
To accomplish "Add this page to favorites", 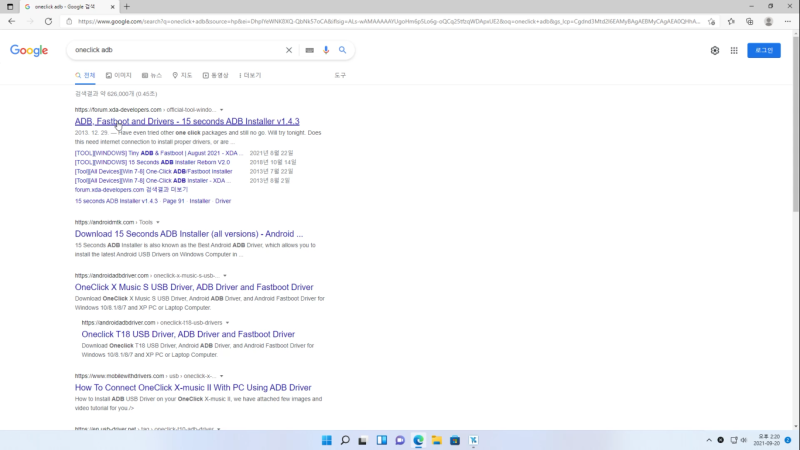I will pyautogui.click(x=711, y=21).
